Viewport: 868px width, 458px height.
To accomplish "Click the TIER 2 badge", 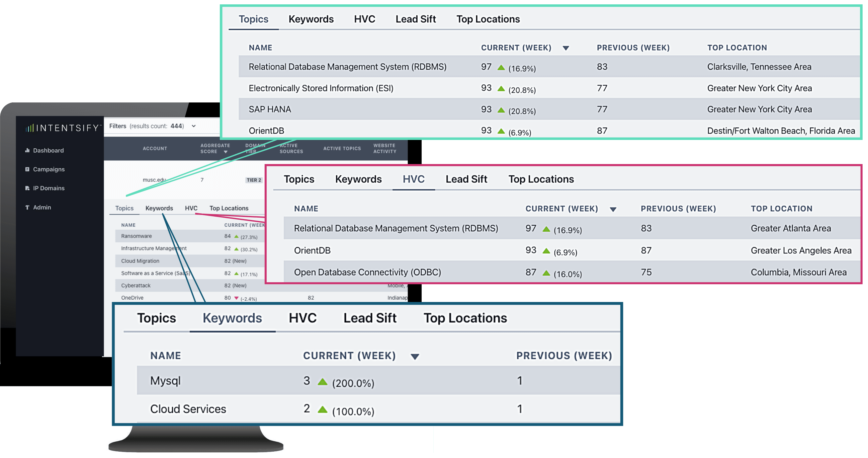I will pyautogui.click(x=254, y=180).
